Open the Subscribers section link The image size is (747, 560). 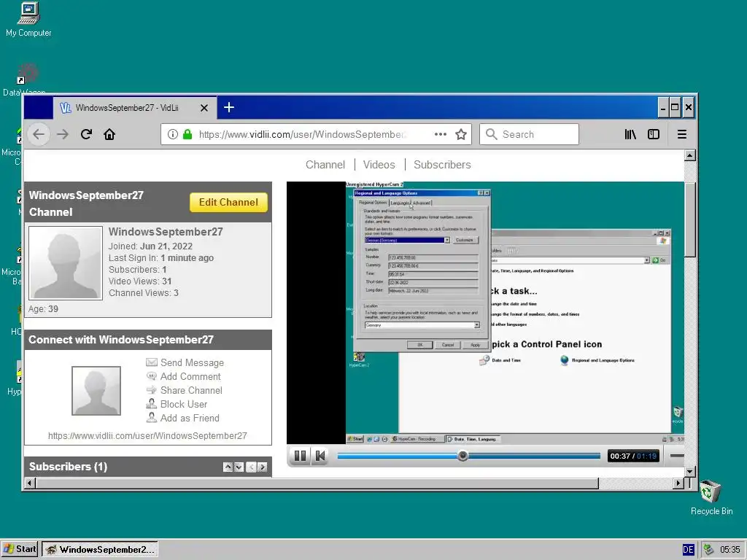click(x=442, y=165)
